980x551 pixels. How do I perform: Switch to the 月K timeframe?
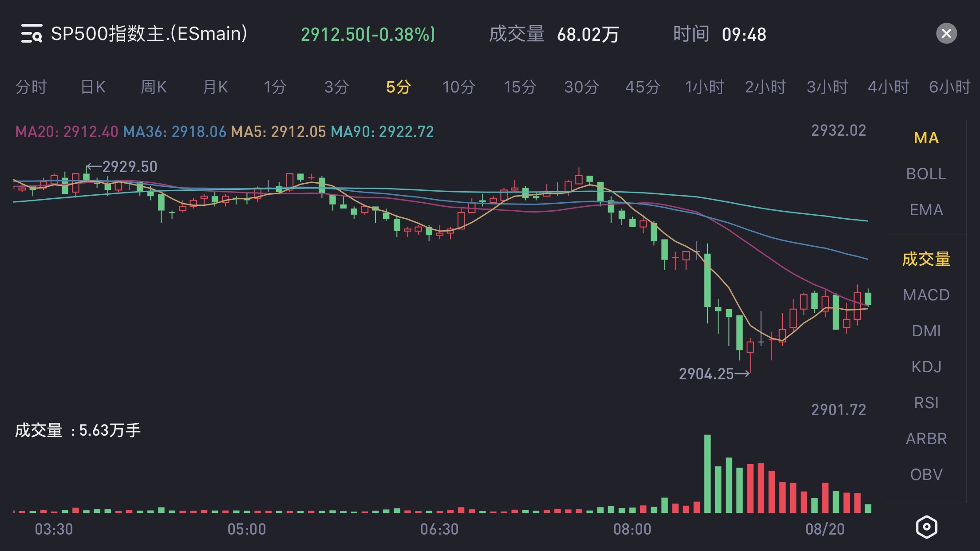pos(215,87)
